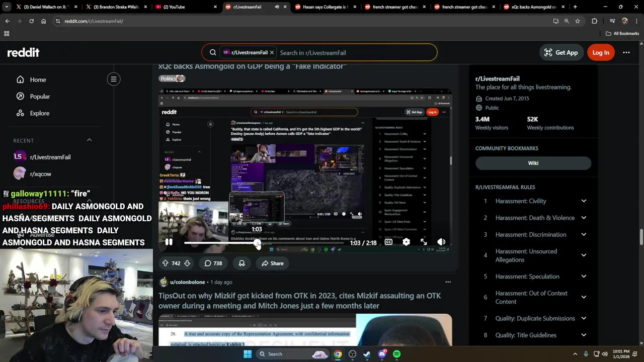644x362 pixels.
Task: Open the 738 comments
Action: coord(213,263)
